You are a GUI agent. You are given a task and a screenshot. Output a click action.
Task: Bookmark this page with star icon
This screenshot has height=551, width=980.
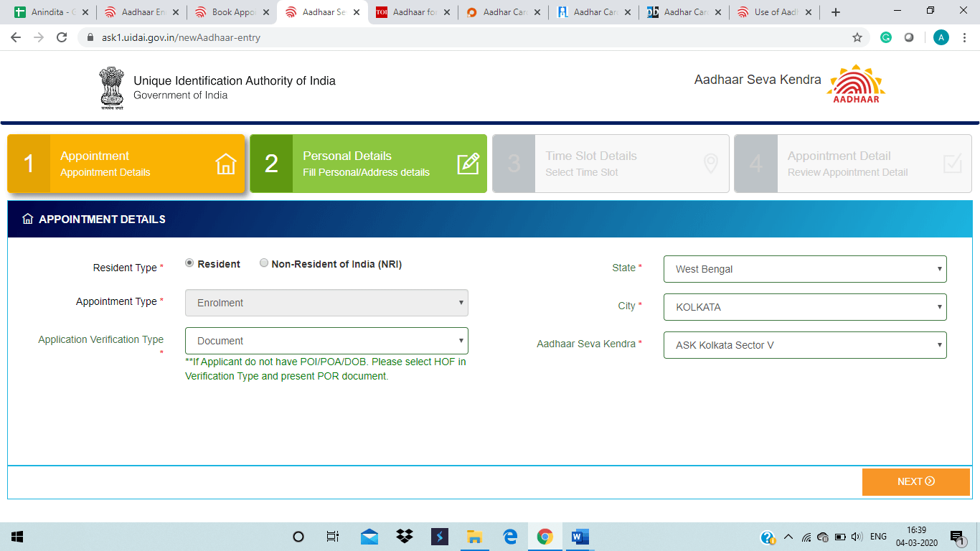pos(857,37)
